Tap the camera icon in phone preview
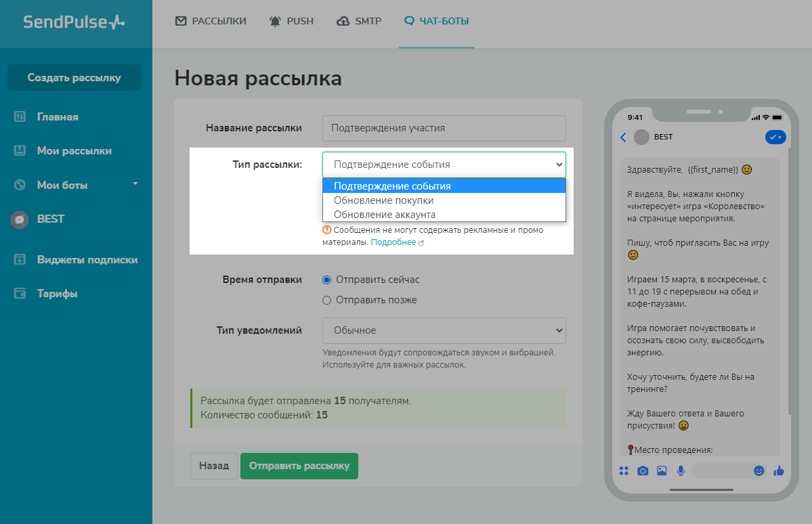 pos(643,471)
